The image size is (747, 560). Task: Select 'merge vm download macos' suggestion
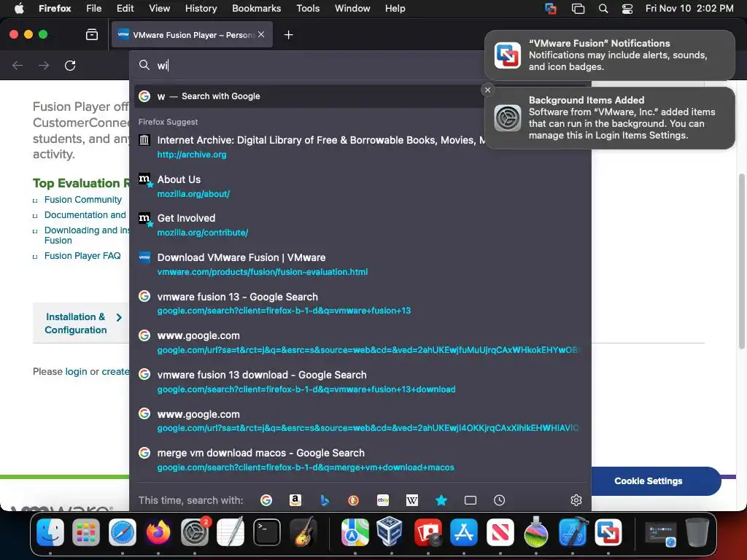point(360,460)
